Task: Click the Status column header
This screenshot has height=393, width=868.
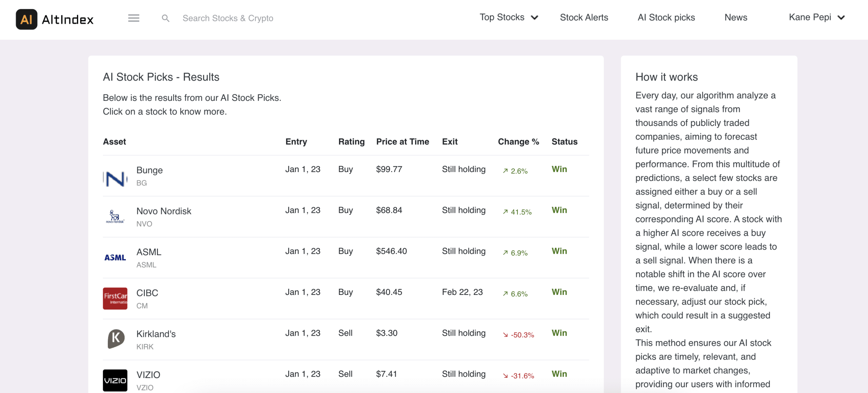Action: coord(565,142)
